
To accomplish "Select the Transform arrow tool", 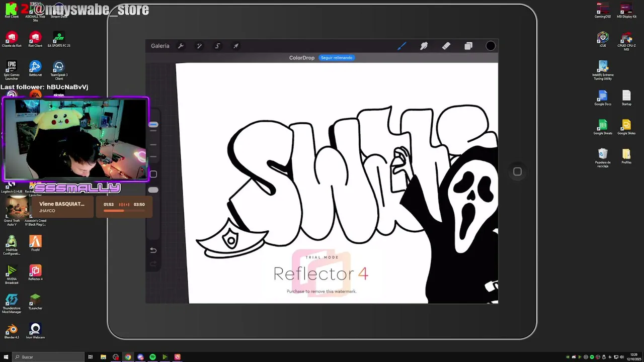I will point(235,46).
